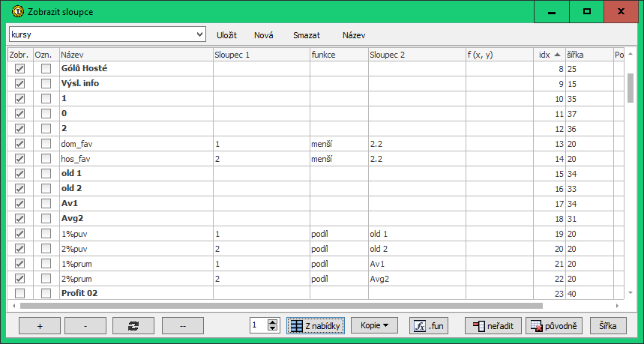Click the Šířka button
Viewport: 644px width, 344px height.
[608, 325]
